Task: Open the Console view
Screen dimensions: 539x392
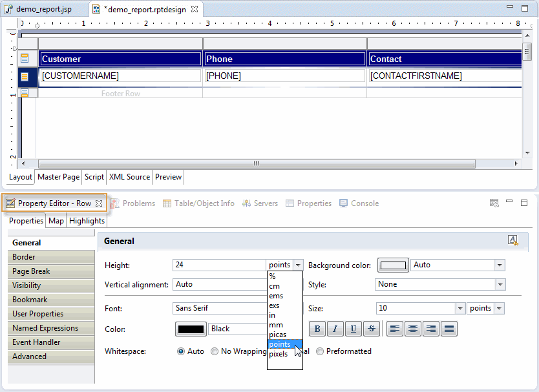Action: 359,203
